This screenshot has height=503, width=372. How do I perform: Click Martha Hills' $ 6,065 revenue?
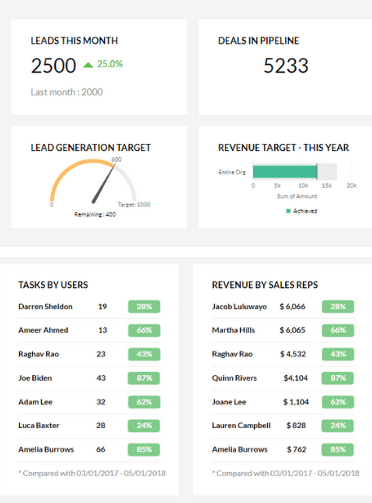click(x=292, y=330)
